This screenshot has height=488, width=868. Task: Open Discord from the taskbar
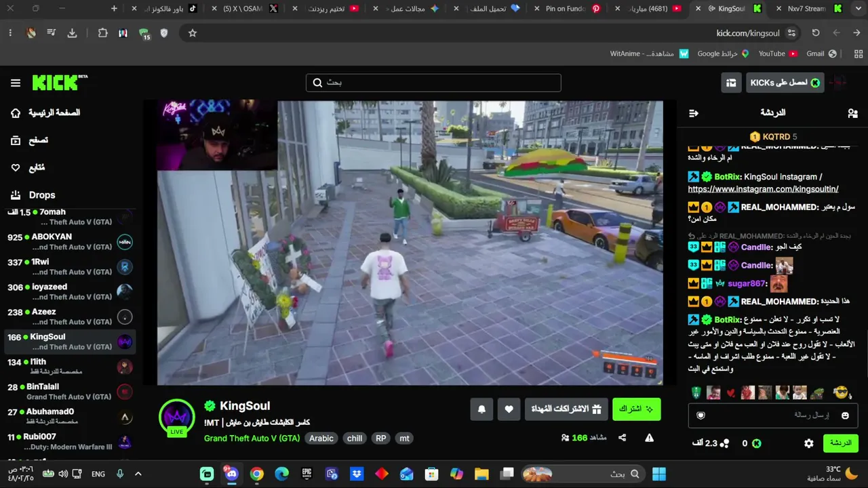[232, 474]
